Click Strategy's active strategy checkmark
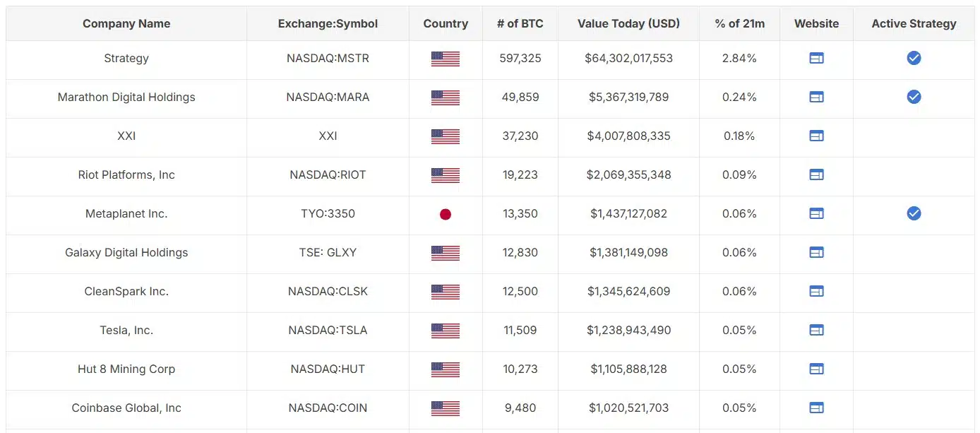Image resolution: width=980 pixels, height=433 pixels. (x=914, y=58)
